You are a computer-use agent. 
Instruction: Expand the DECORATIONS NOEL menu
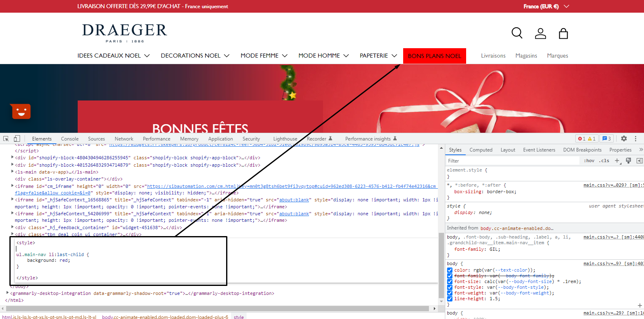pos(195,56)
